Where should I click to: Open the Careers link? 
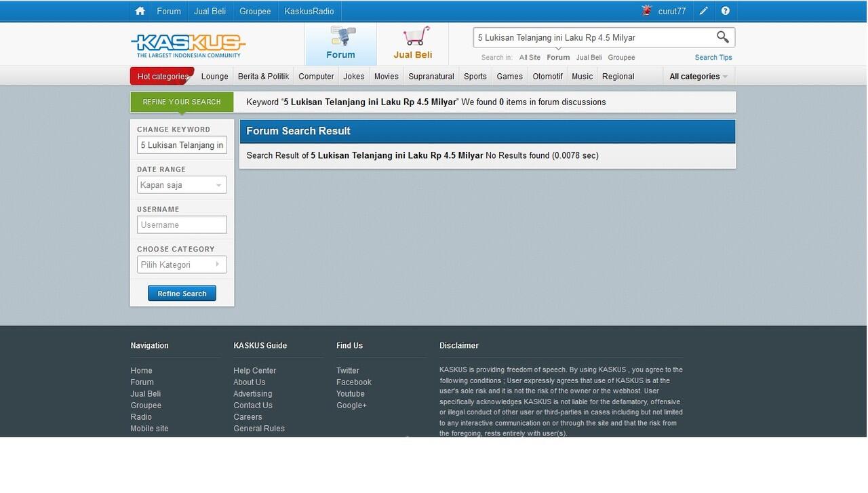click(x=248, y=417)
